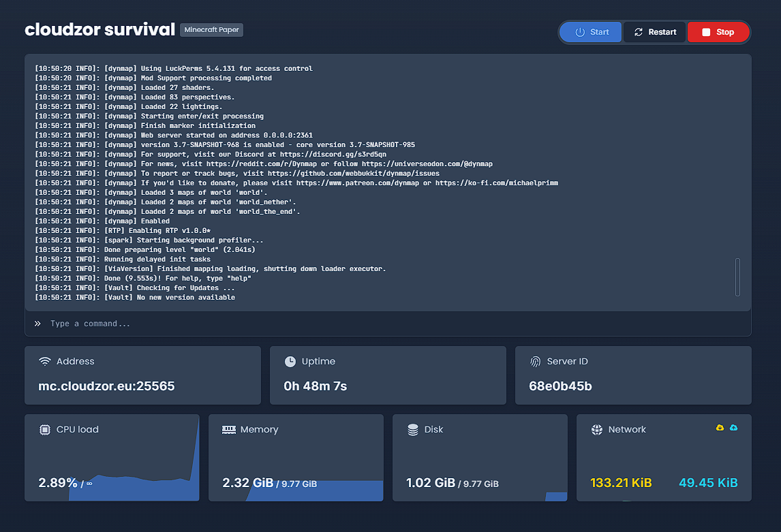
Task: Click the 'Address' card label
Action: pyautogui.click(x=75, y=361)
